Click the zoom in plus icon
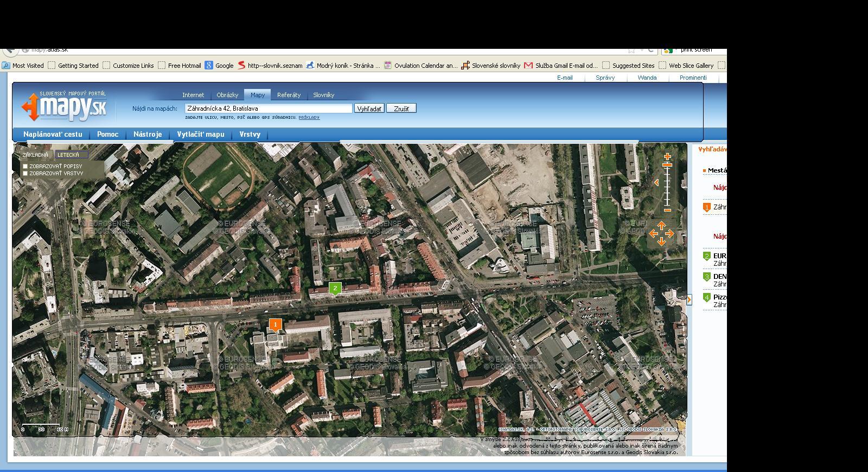 (x=667, y=157)
